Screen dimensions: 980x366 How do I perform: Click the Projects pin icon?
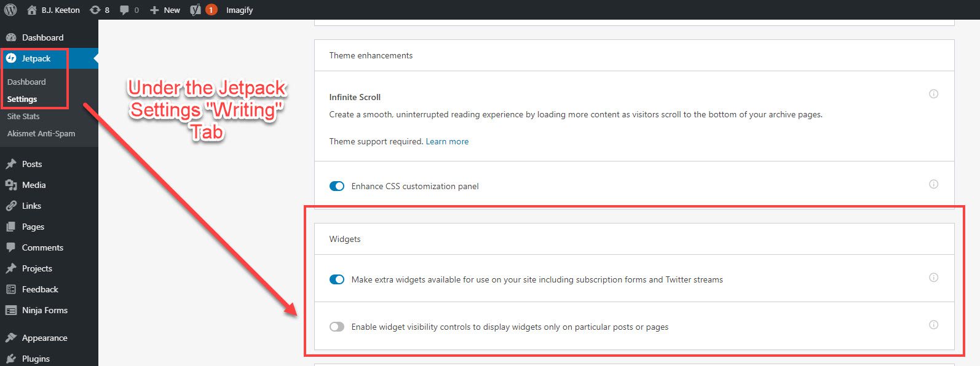pyautogui.click(x=11, y=268)
